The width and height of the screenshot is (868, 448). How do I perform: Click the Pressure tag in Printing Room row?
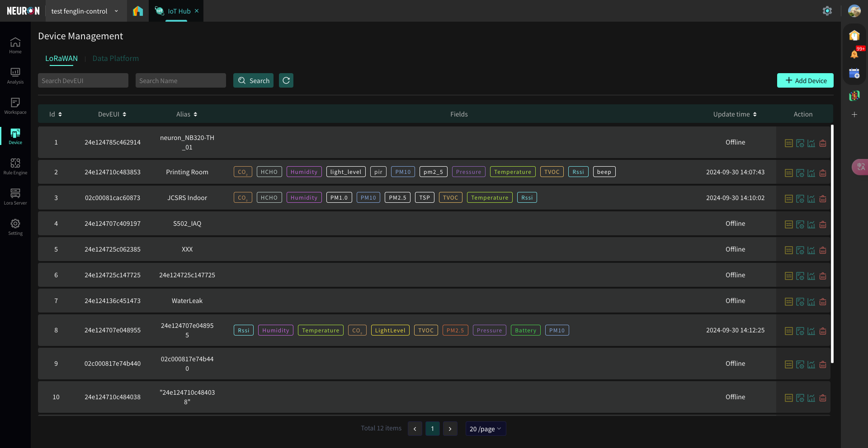(469, 172)
